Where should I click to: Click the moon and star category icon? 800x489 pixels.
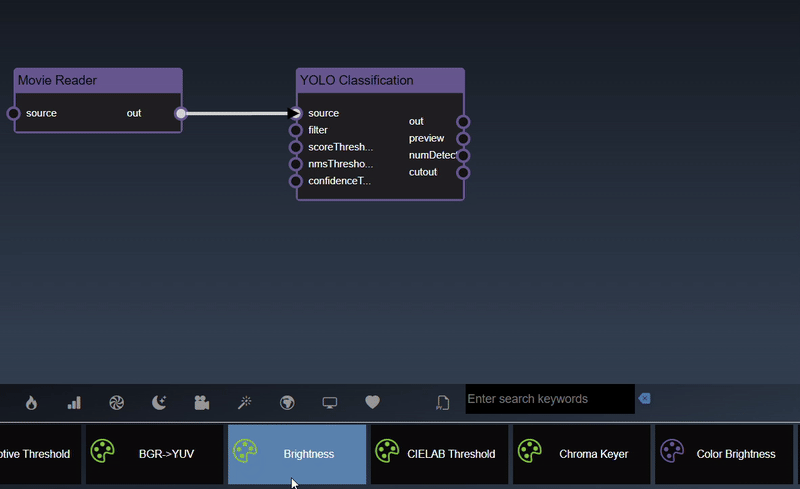coord(159,403)
